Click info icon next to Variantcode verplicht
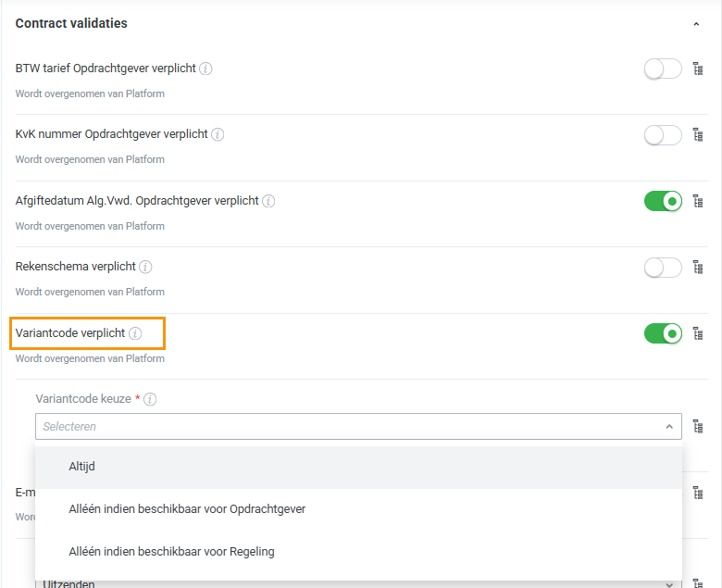Screen dimensions: 722x588 click(x=135, y=333)
